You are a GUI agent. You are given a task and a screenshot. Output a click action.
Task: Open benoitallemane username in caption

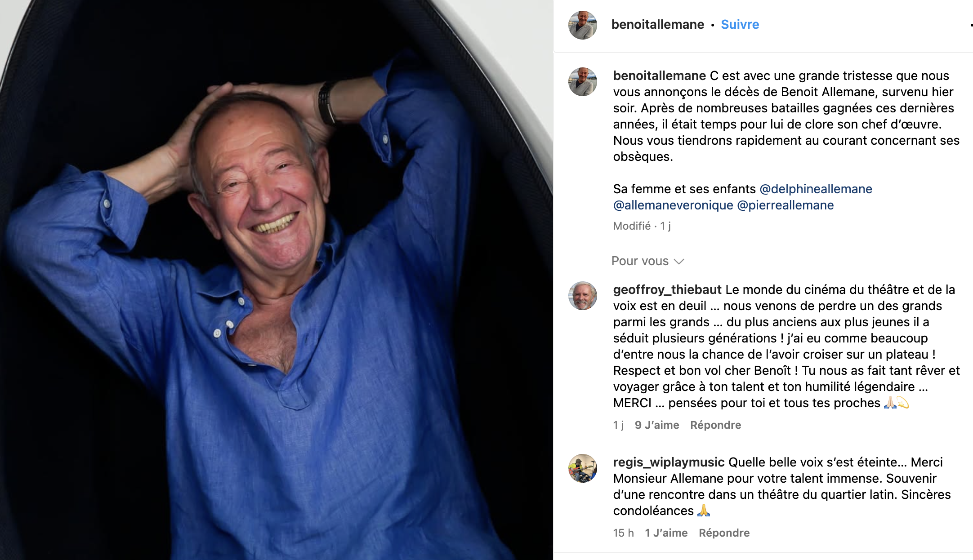[x=659, y=76]
